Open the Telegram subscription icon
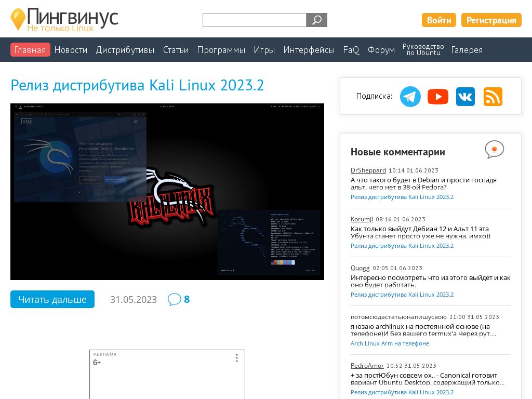The image size is (532, 399). coord(410,97)
